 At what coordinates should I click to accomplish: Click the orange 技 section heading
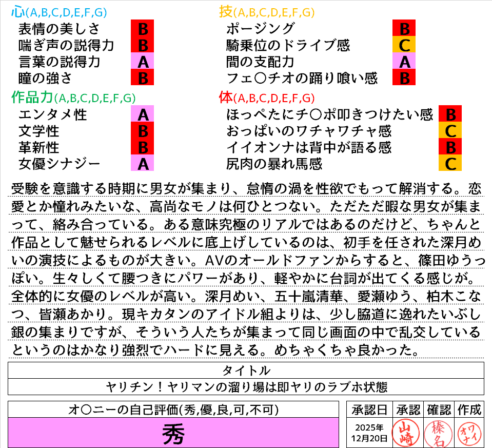tap(226, 11)
